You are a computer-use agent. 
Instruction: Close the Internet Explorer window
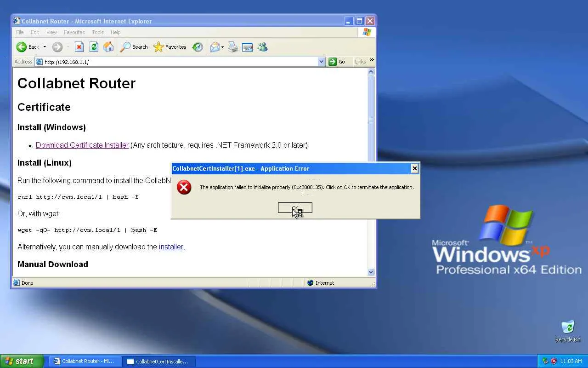(370, 21)
